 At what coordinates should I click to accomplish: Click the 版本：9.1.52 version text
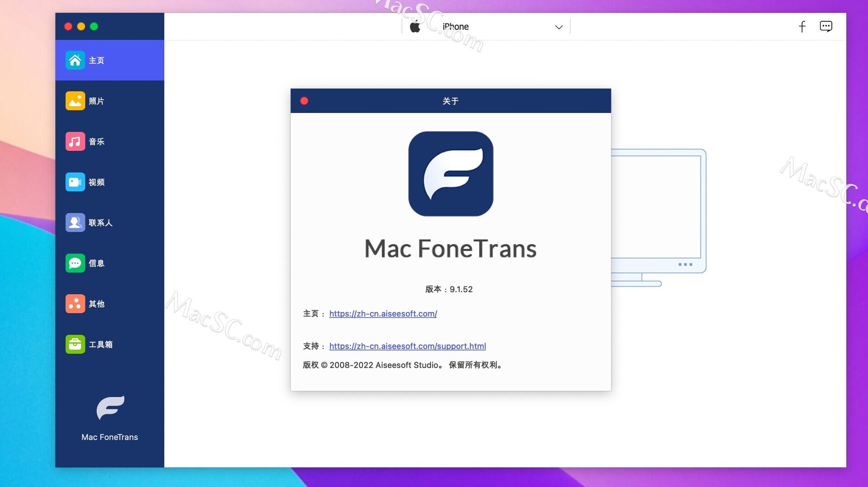coord(449,289)
